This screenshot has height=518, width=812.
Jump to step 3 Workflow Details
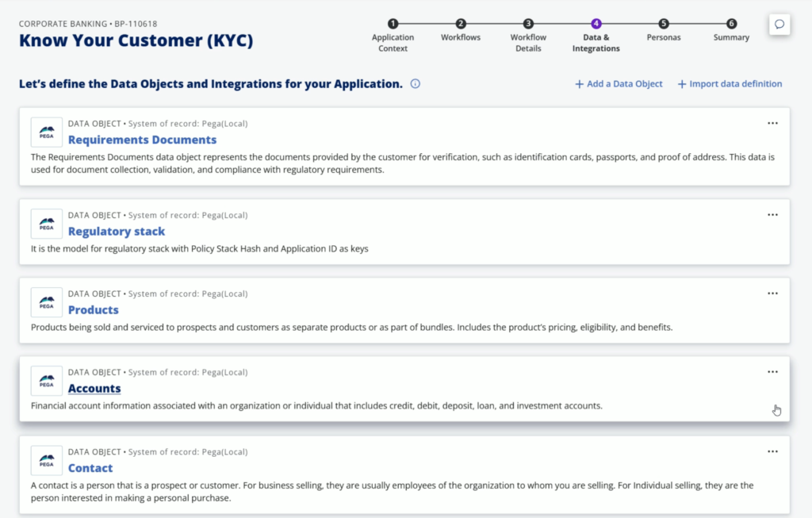click(528, 36)
